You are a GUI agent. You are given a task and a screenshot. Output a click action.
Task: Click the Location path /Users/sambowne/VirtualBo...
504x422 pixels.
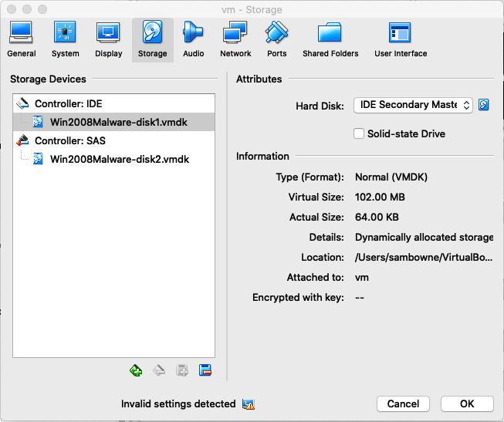coord(424,258)
